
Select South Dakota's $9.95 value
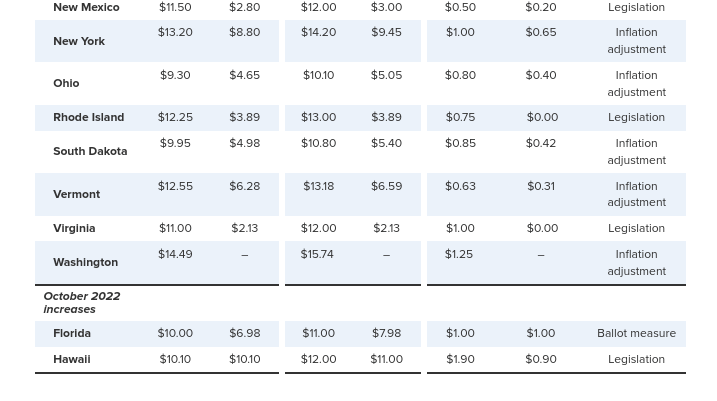tap(175, 143)
